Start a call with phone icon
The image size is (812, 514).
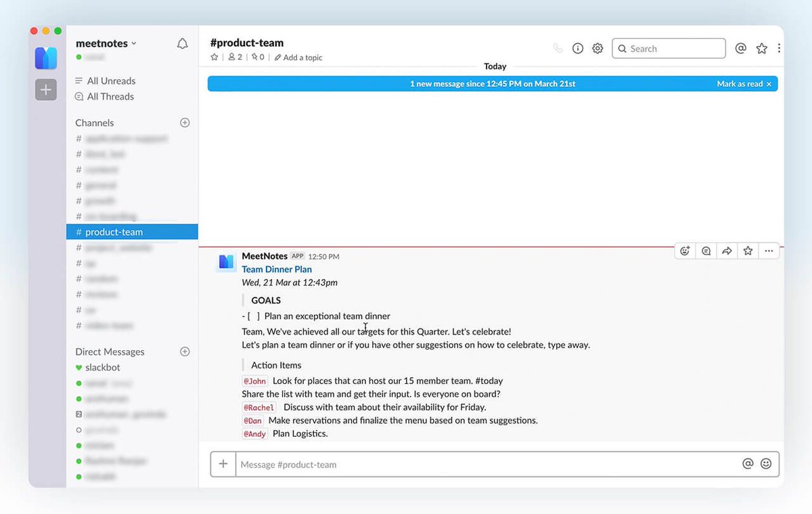558,49
